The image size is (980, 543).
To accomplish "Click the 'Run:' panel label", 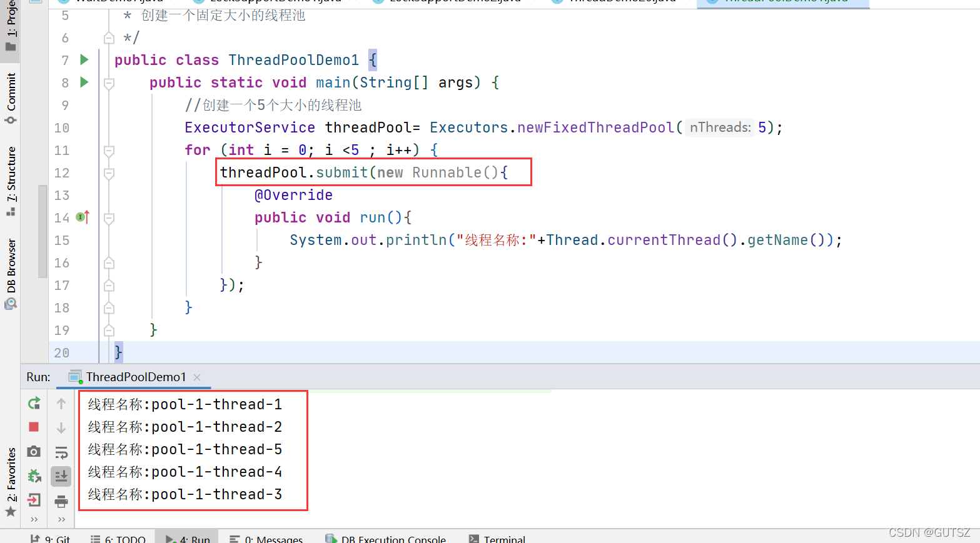I will point(39,377).
